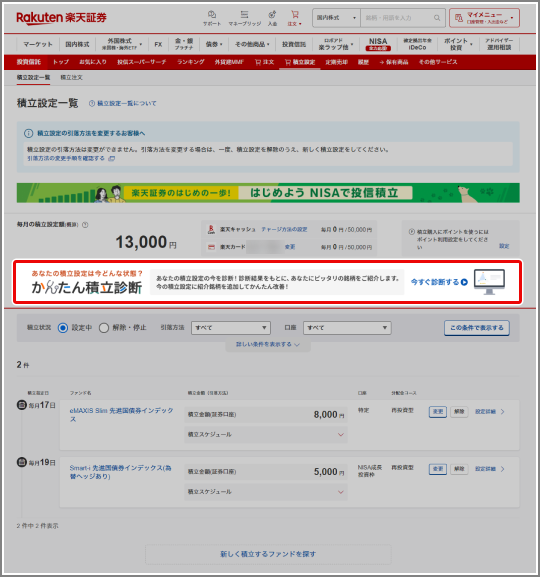Click the 楽天カード card icon

211,247
